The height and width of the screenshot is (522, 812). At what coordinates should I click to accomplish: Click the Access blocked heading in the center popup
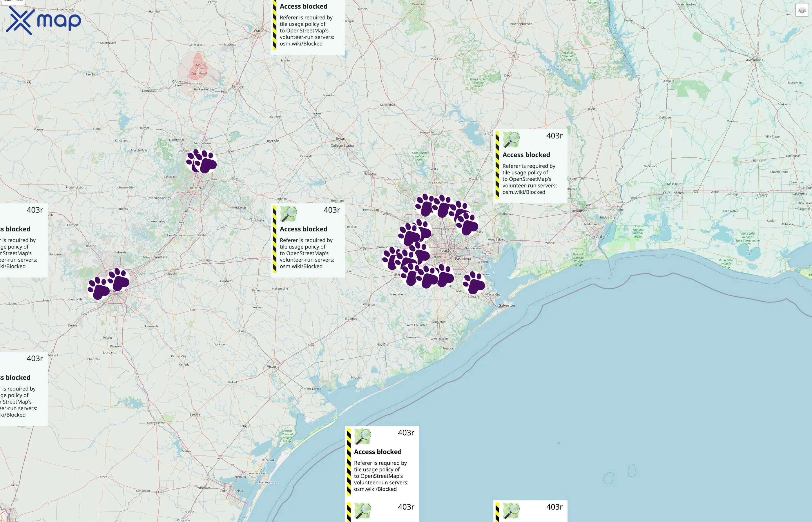pyautogui.click(x=303, y=229)
